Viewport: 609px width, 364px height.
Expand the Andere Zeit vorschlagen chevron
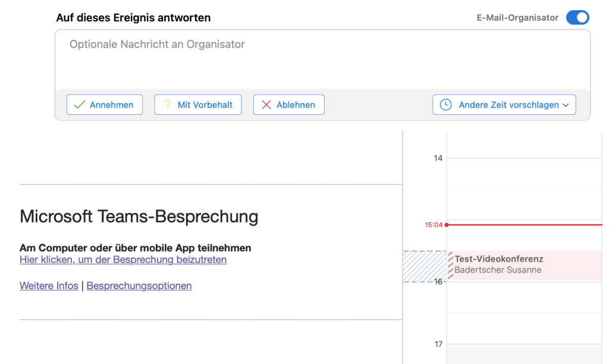click(x=566, y=105)
